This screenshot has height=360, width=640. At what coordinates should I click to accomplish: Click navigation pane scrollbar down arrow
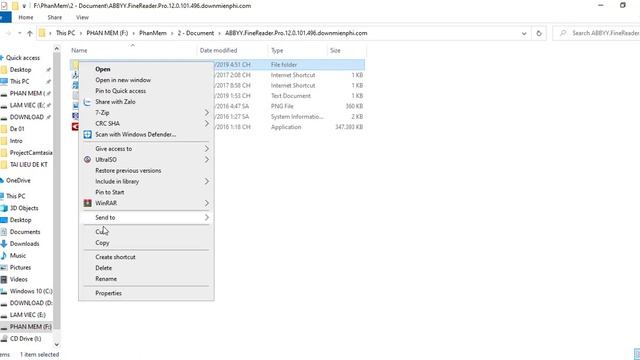57,345
